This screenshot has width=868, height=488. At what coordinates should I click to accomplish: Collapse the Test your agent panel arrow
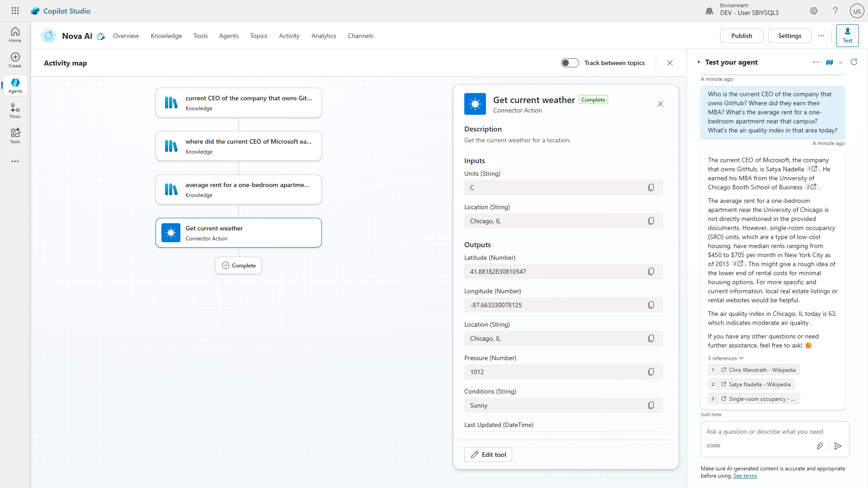pyautogui.click(x=698, y=62)
